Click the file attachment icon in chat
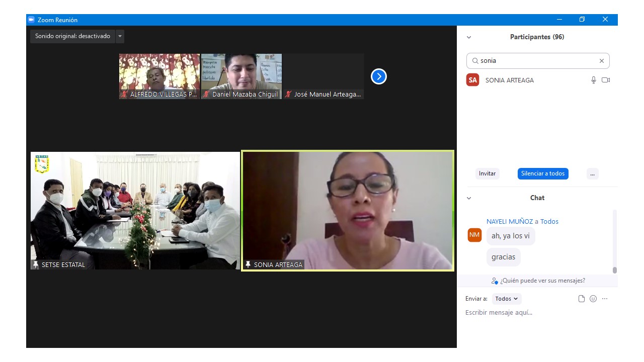 582,299
